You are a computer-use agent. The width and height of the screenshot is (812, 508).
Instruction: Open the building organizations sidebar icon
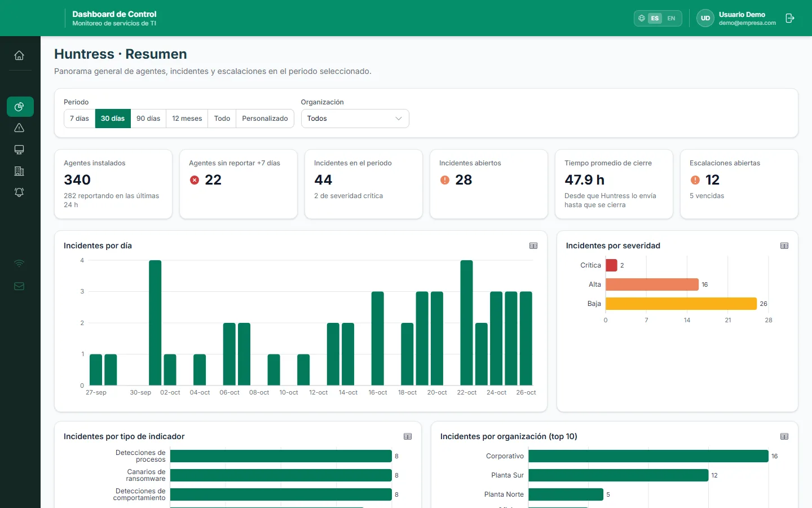pyautogui.click(x=19, y=171)
